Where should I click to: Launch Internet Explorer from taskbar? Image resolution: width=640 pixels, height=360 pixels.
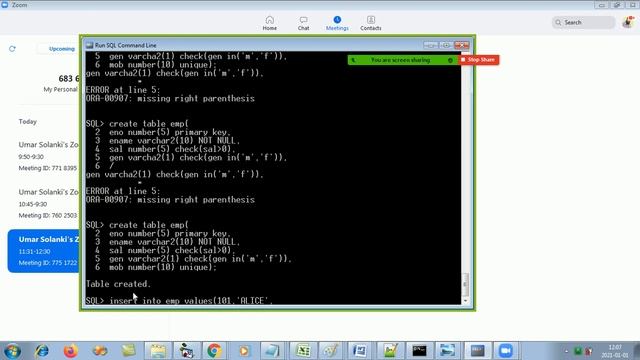pyautogui.click(x=42, y=351)
